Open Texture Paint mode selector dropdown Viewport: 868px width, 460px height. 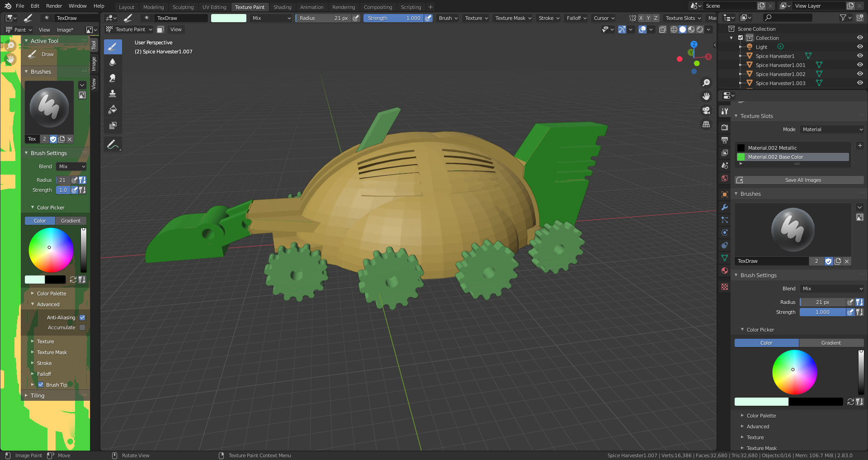tap(129, 29)
